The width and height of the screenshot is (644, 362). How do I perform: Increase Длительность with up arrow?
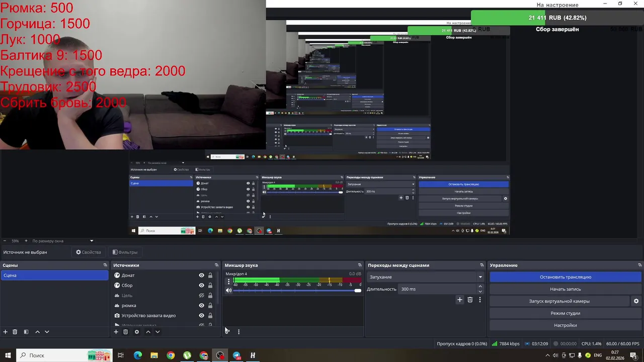tap(480, 287)
